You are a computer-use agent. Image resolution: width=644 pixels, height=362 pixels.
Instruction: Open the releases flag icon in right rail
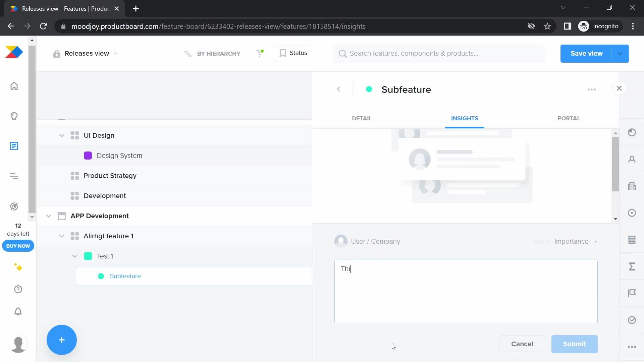coord(632,293)
